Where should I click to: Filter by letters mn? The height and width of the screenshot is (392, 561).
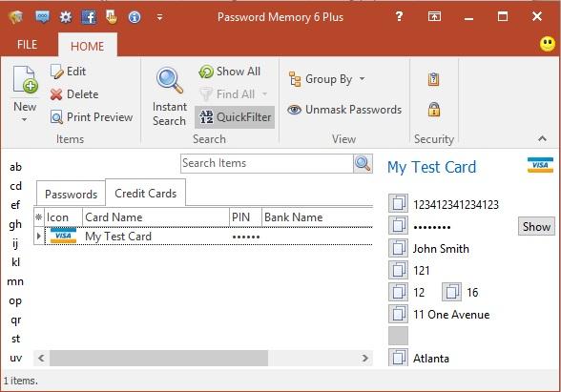(x=15, y=281)
